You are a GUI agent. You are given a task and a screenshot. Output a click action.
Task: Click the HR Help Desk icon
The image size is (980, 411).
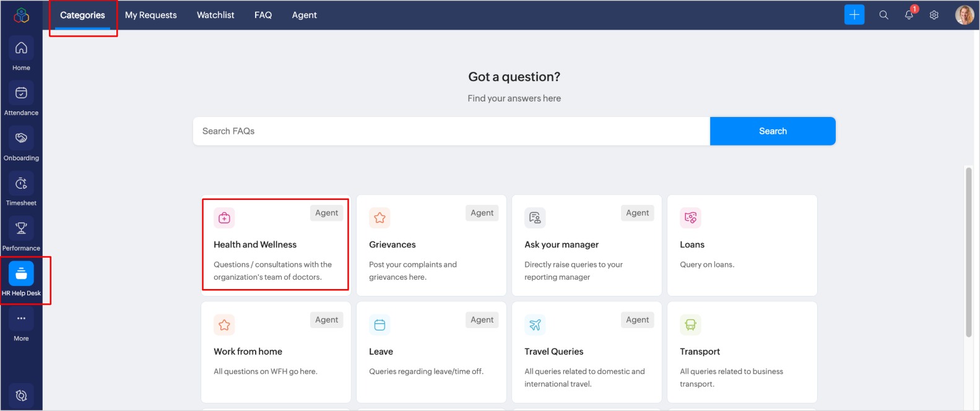21,274
